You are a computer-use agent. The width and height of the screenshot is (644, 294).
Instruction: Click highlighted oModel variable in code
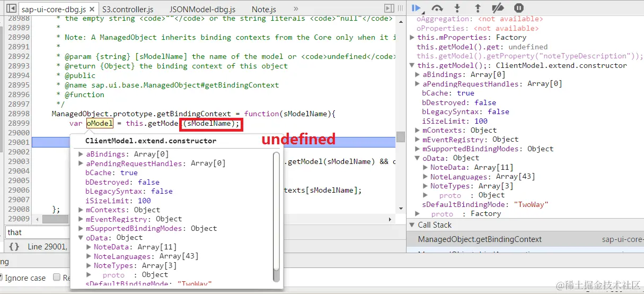tap(100, 123)
